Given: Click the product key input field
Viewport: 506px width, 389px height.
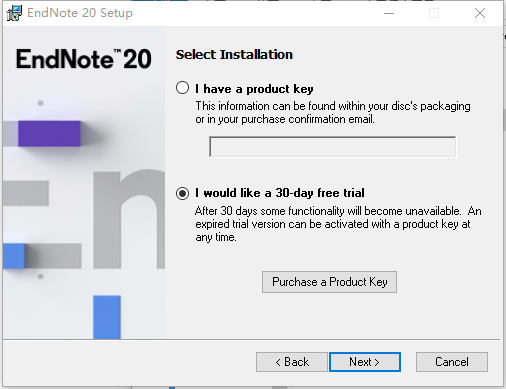Looking at the screenshot, I should click(333, 147).
